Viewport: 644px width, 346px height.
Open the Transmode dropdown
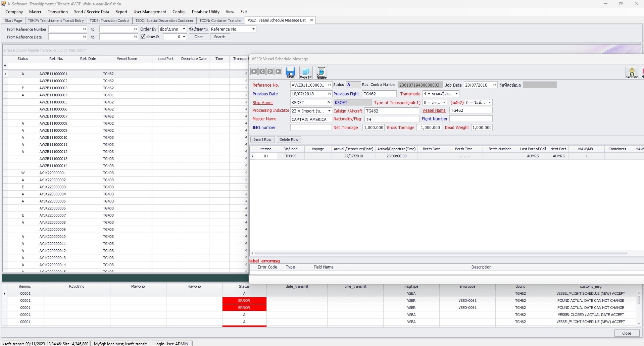[x=456, y=94]
